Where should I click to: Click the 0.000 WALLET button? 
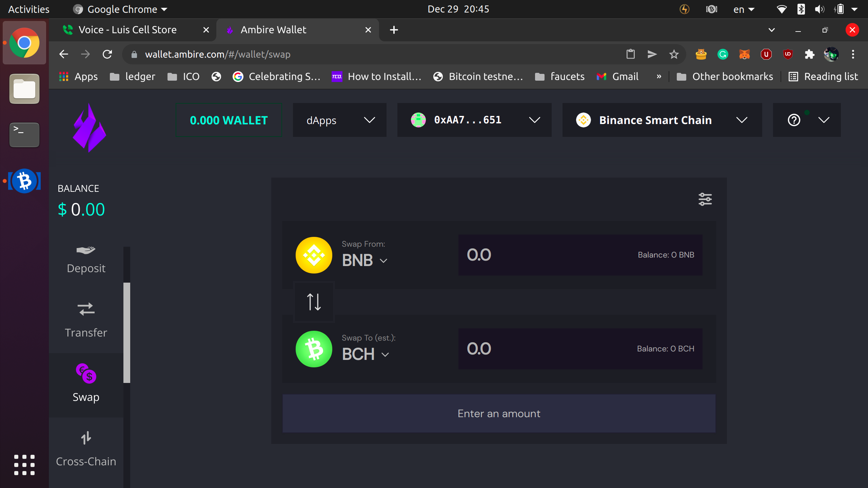(229, 120)
